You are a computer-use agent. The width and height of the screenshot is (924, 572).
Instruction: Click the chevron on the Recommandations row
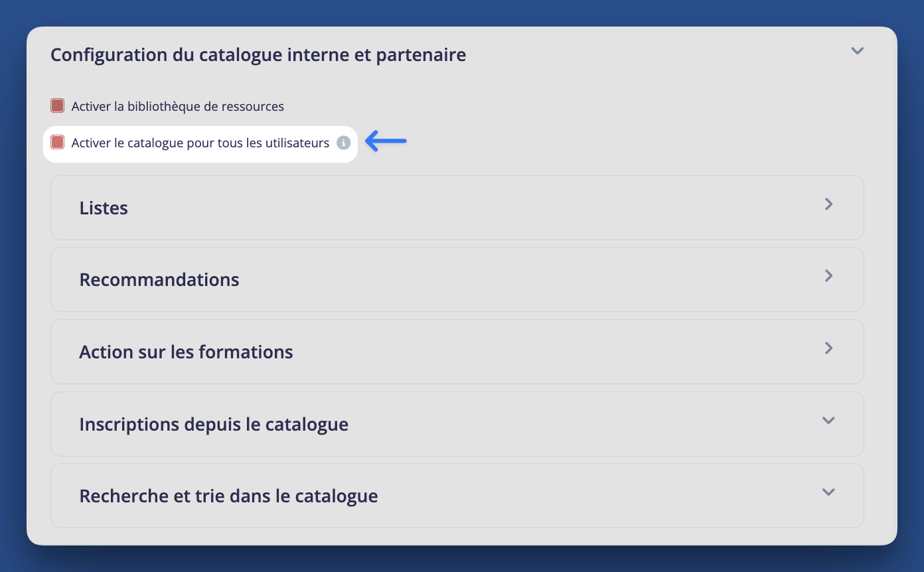[x=828, y=276]
